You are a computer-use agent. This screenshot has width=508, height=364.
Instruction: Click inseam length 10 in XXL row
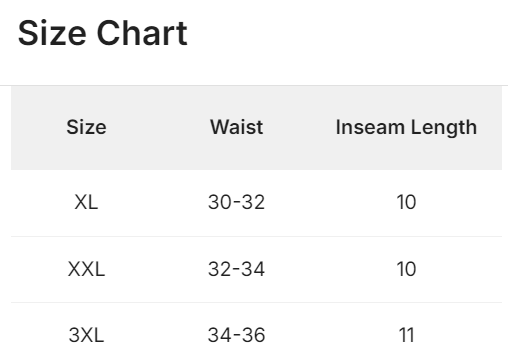pyautogui.click(x=406, y=269)
